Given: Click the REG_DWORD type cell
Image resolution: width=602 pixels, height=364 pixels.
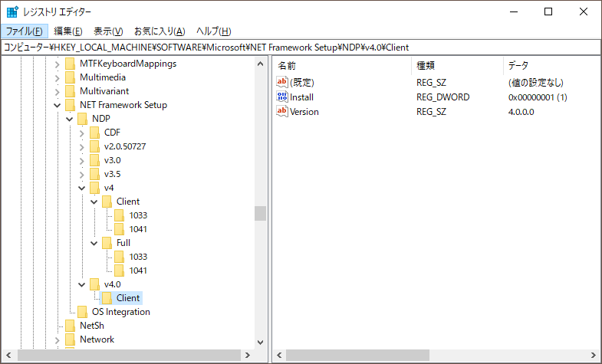Looking at the screenshot, I should point(442,97).
